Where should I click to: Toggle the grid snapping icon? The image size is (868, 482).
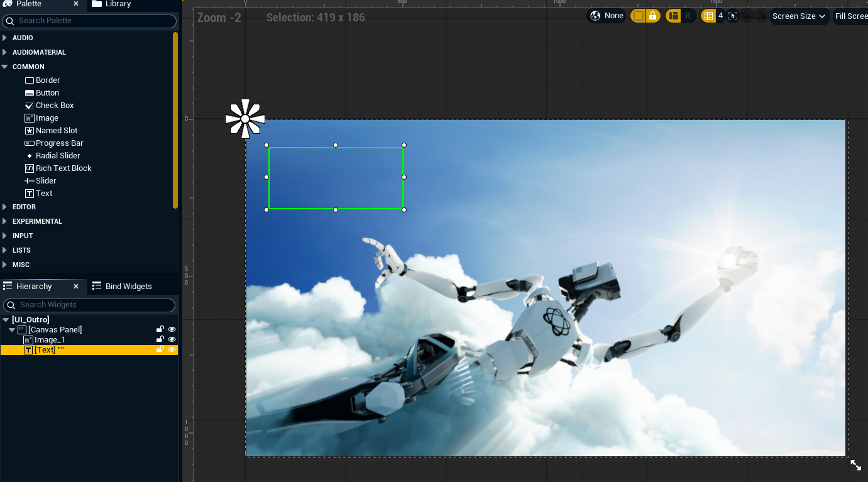click(x=708, y=16)
